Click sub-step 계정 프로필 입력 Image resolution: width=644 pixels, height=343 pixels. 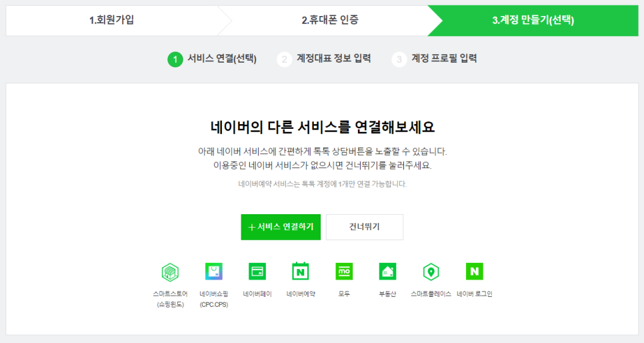tap(434, 59)
